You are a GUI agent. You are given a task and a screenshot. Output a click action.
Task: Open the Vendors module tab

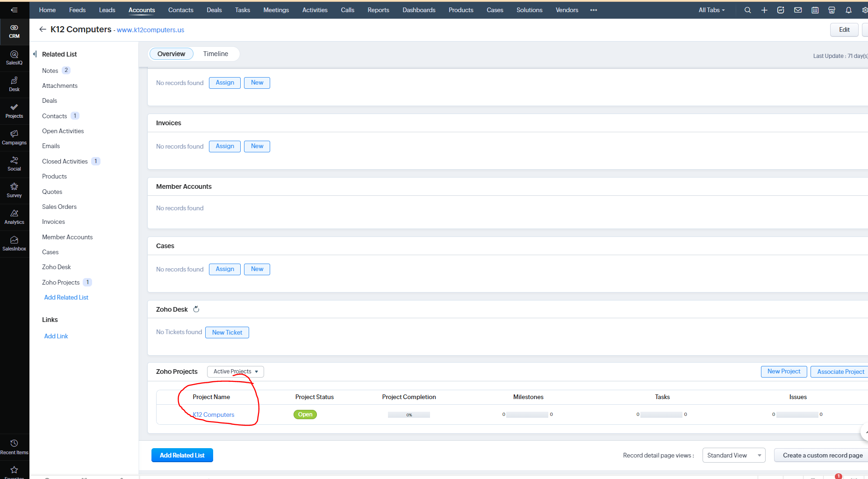coord(567,10)
